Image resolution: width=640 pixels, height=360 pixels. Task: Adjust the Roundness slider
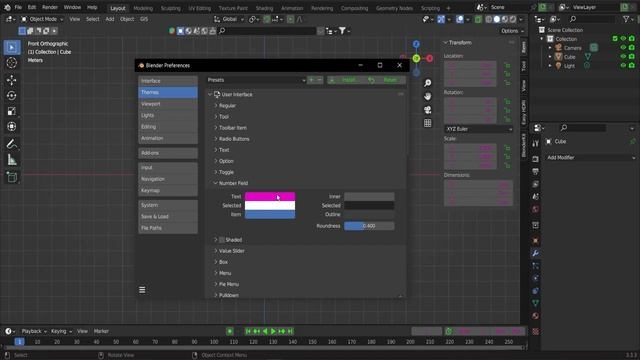pos(369,226)
